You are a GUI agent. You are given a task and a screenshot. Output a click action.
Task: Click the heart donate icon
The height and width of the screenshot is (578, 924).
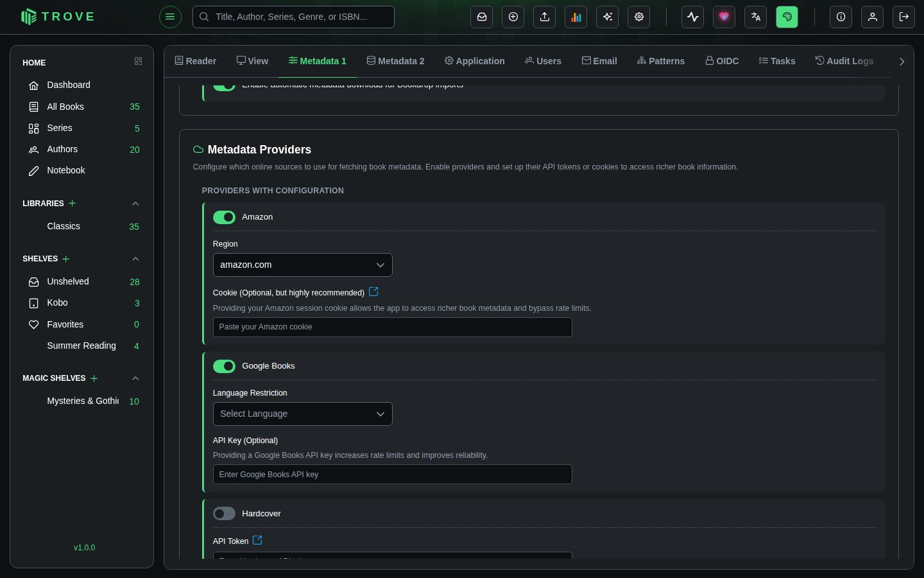click(x=724, y=17)
